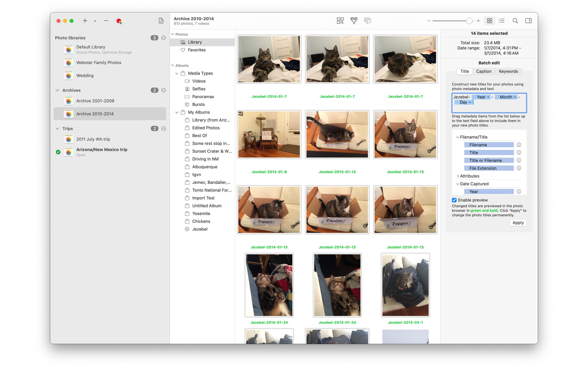Collapse the Date Captured metadata group

[458, 184]
